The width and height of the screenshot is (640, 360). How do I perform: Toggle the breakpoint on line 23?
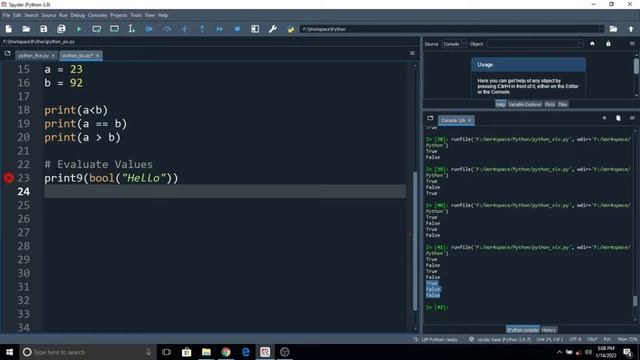[x=9, y=178]
